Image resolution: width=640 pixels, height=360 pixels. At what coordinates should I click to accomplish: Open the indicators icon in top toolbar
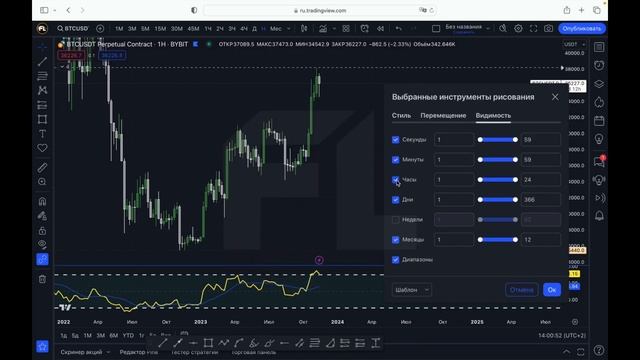[323, 29]
